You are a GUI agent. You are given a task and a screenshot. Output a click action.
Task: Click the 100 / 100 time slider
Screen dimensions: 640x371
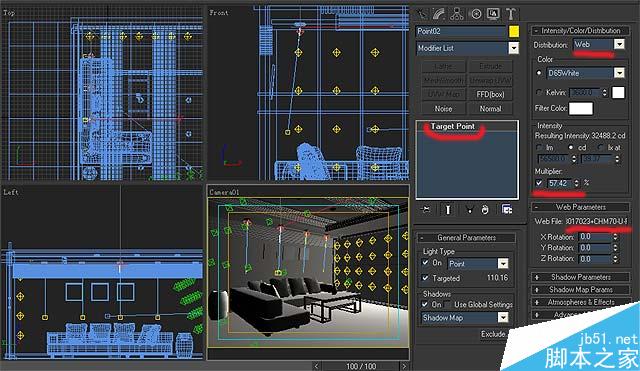tap(360, 366)
